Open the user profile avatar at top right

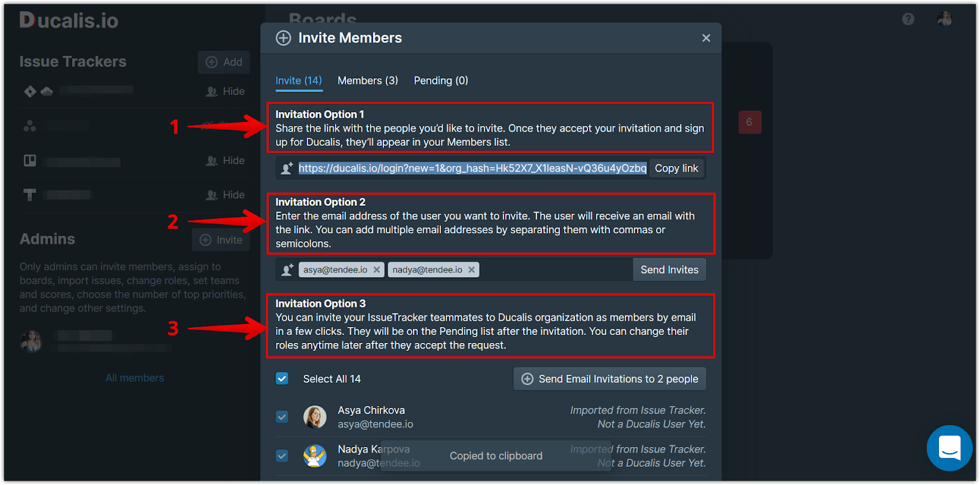tap(944, 19)
